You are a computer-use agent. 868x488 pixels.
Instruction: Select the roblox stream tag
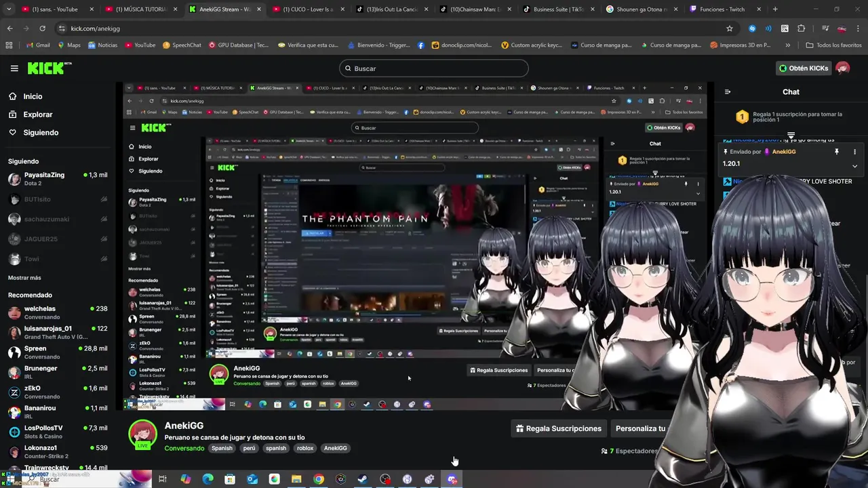tap(305, 448)
